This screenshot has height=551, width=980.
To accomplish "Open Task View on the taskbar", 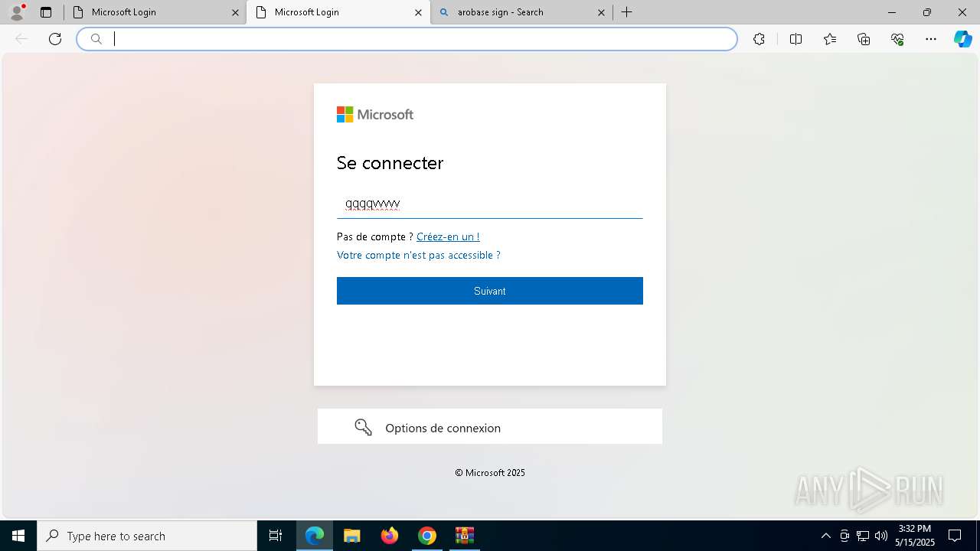I will tap(276, 536).
